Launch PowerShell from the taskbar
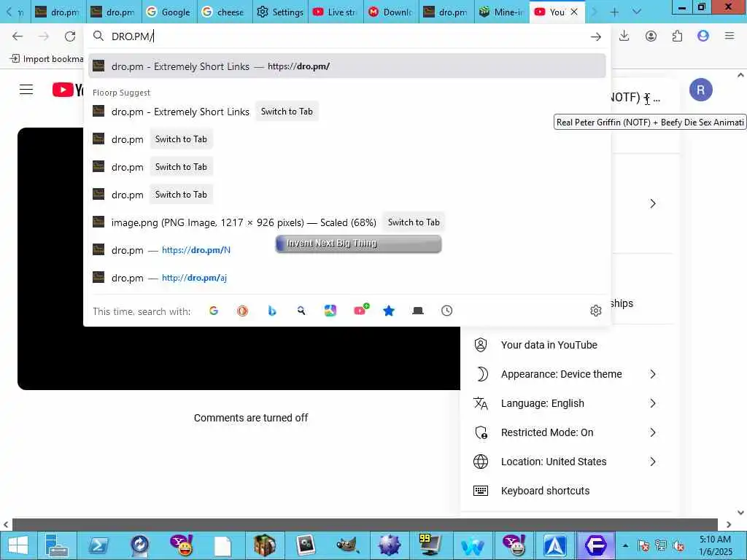The width and height of the screenshot is (747, 560). tap(98, 545)
